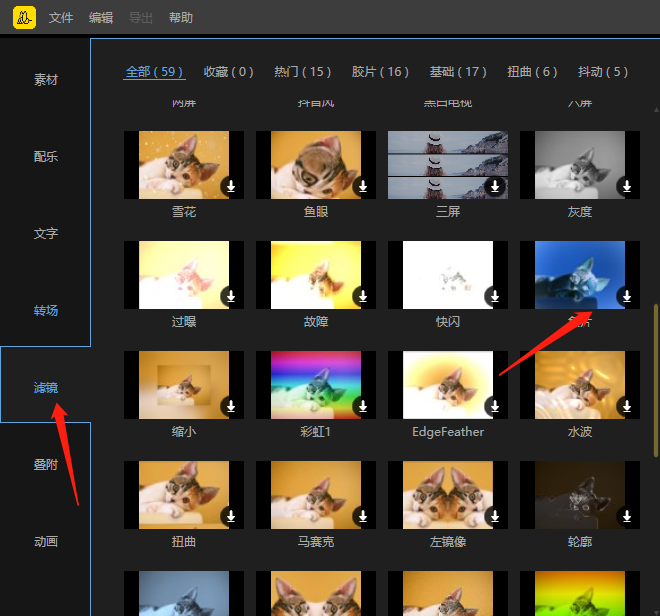660x616 pixels.
Task: Click download icon on 彩虹1 filter
Action: point(362,406)
